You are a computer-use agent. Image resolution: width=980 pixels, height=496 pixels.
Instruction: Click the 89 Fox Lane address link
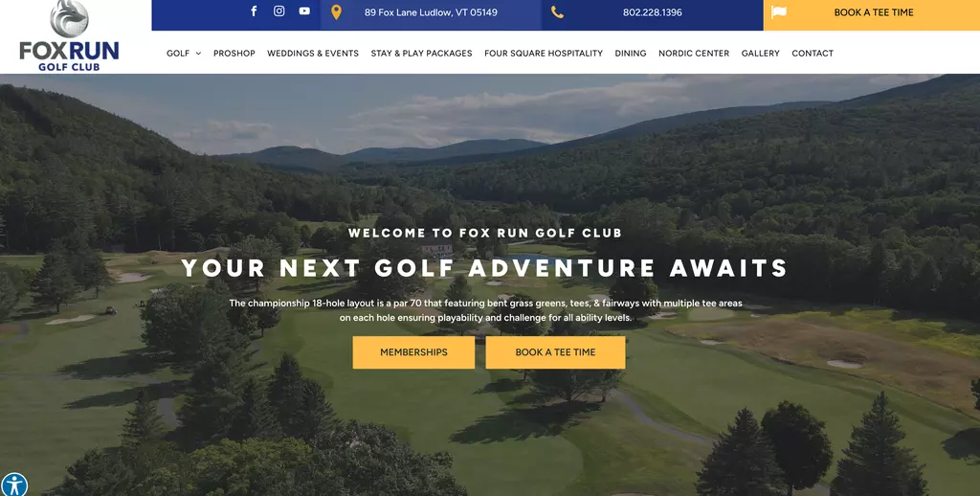point(432,12)
